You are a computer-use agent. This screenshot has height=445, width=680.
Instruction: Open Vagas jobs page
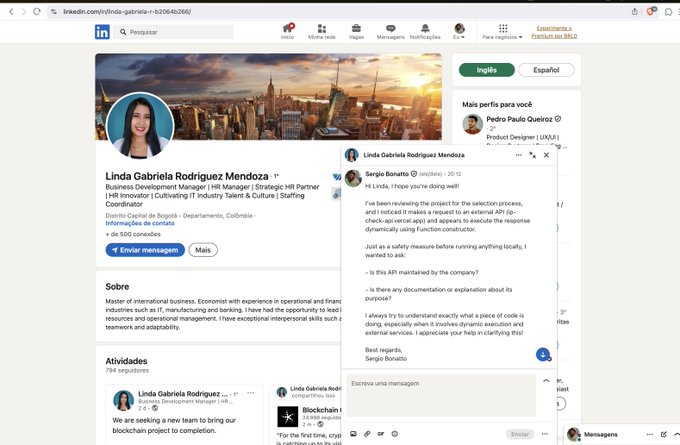356,32
